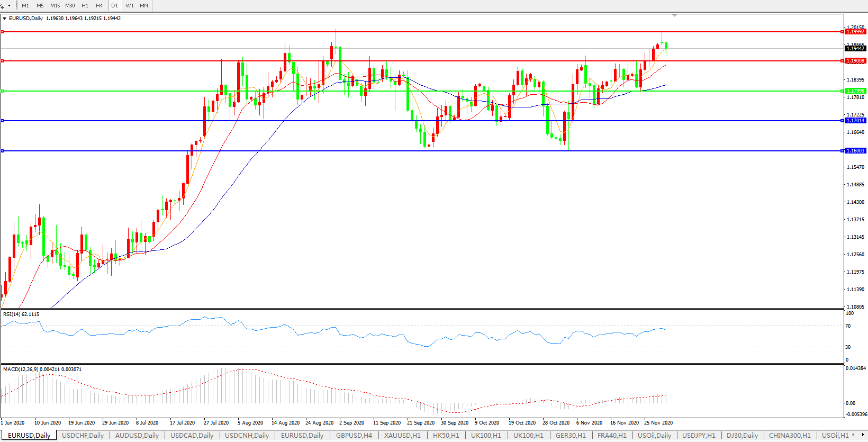Click the MACD(12,26,9) indicator label
868x442 pixels.
coord(20,369)
